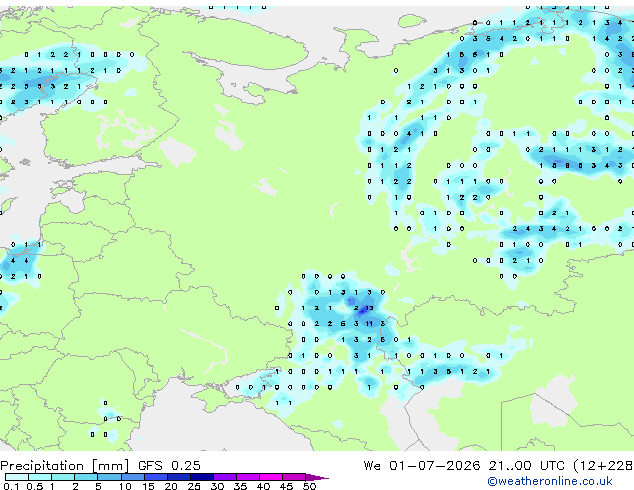
Task: Click the legend label "0.1"
Action: coord(12,486)
